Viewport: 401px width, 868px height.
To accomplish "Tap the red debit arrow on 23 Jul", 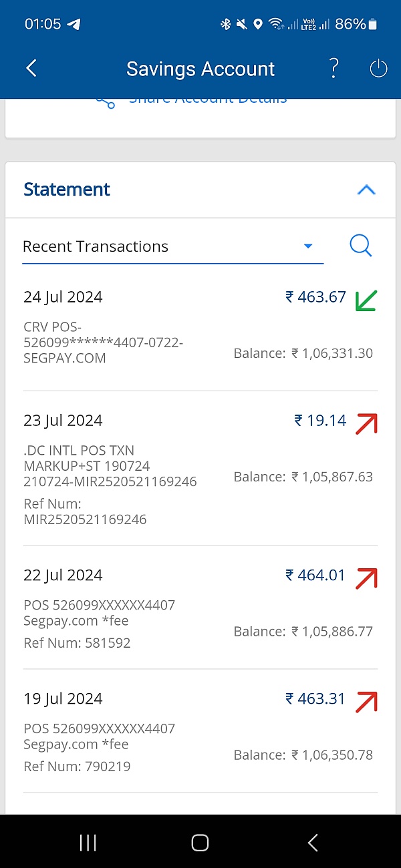I will coord(366,423).
